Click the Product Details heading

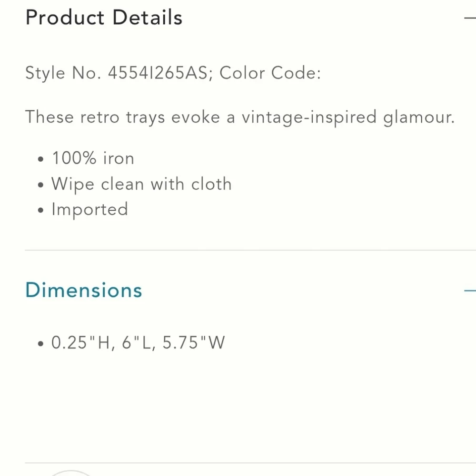(104, 17)
